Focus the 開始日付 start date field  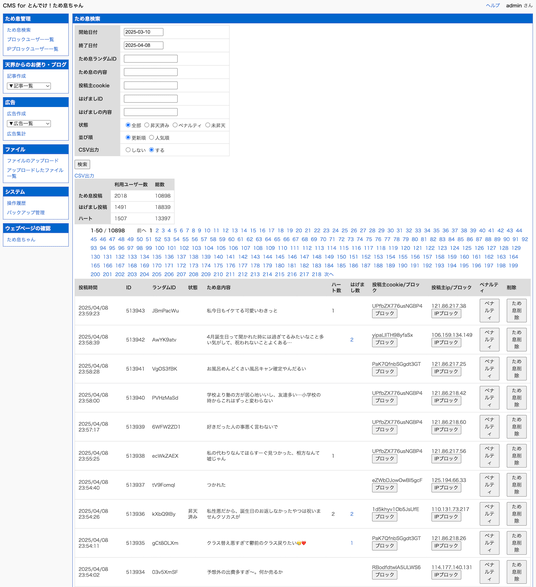click(x=144, y=32)
